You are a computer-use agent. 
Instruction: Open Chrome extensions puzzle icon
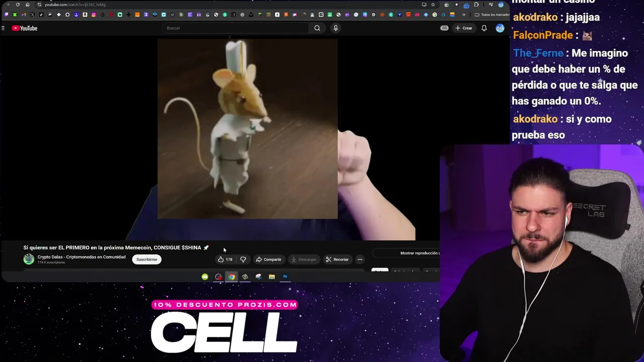[x=476, y=5]
